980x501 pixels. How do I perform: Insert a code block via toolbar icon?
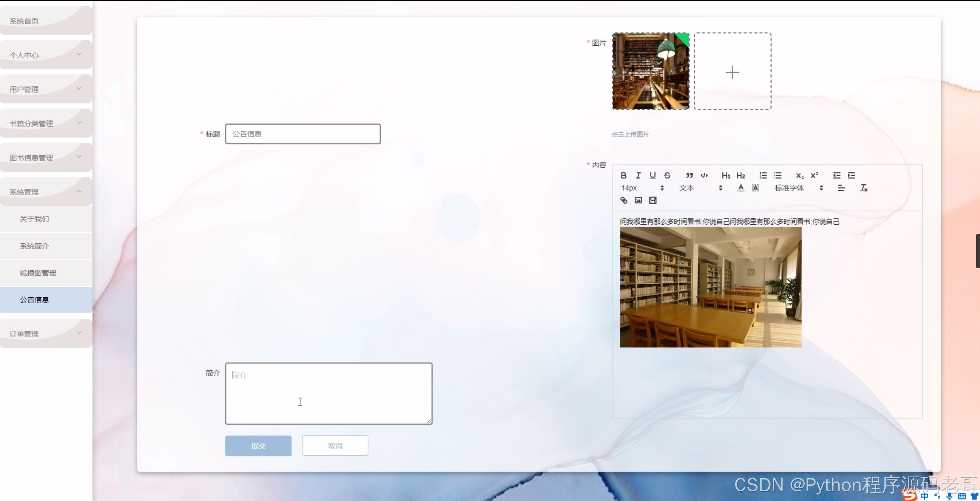coord(704,175)
